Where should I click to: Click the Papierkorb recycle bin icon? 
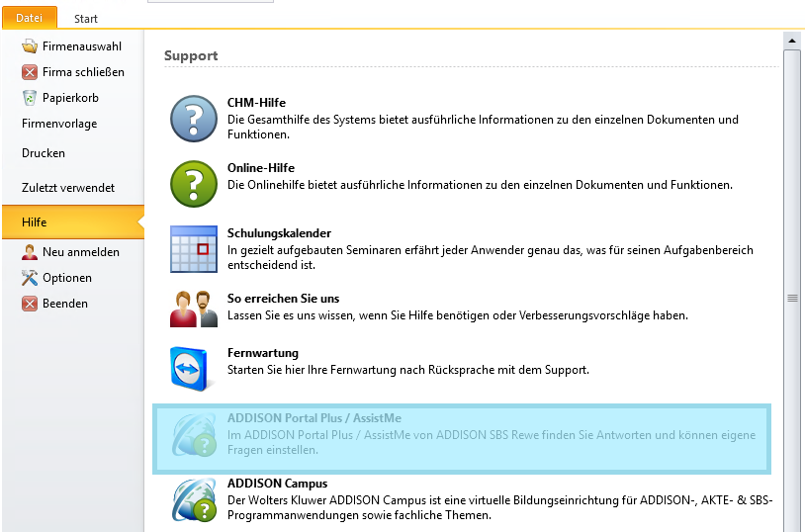click(30, 98)
